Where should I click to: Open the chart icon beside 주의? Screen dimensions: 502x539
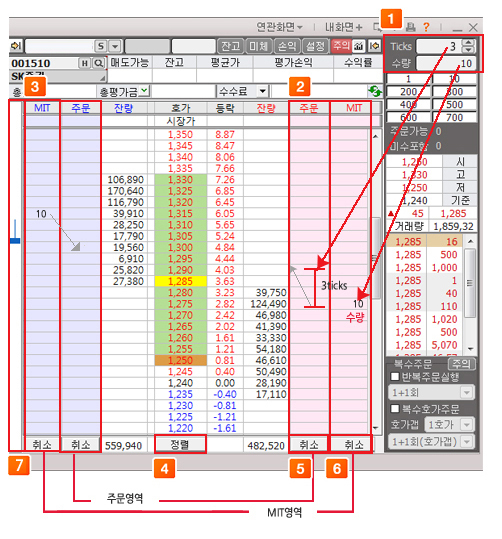pyautogui.click(x=359, y=46)
